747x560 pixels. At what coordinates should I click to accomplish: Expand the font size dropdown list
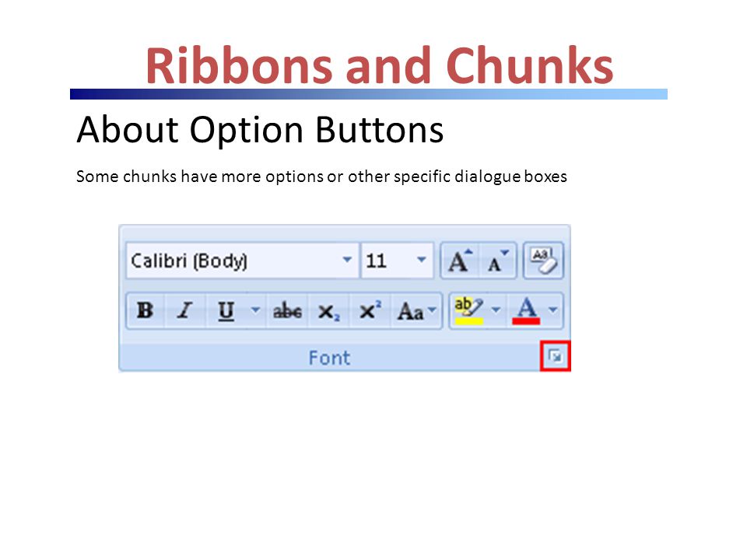tap(421, 260)
